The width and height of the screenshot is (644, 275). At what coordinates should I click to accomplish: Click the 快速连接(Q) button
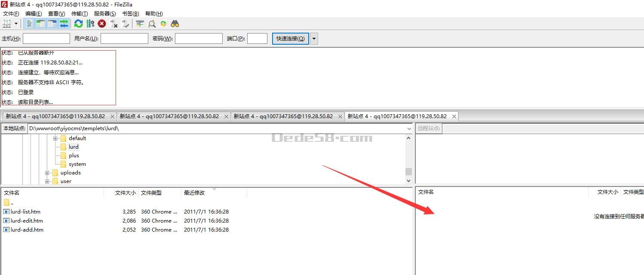(x=290, y=39)
